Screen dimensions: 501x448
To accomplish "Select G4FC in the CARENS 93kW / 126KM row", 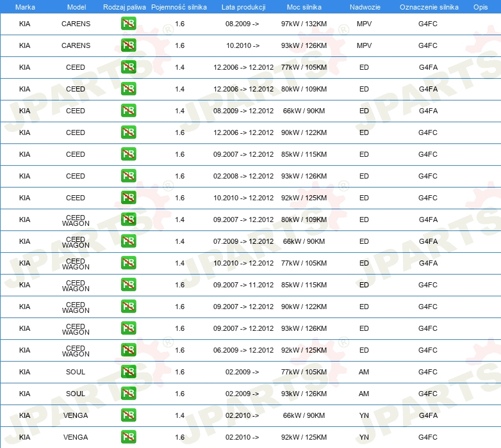I will [x=428, y=45].
